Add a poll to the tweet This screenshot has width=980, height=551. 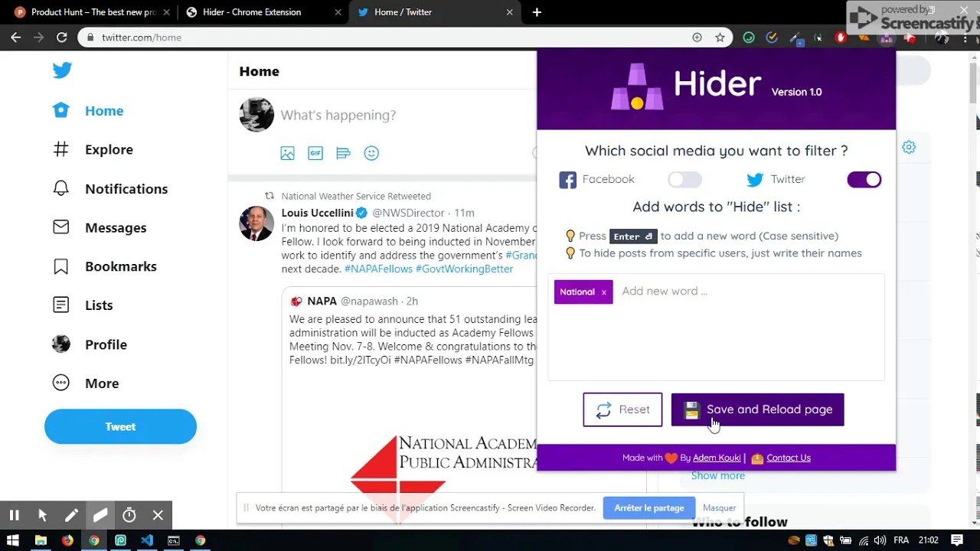343,153
